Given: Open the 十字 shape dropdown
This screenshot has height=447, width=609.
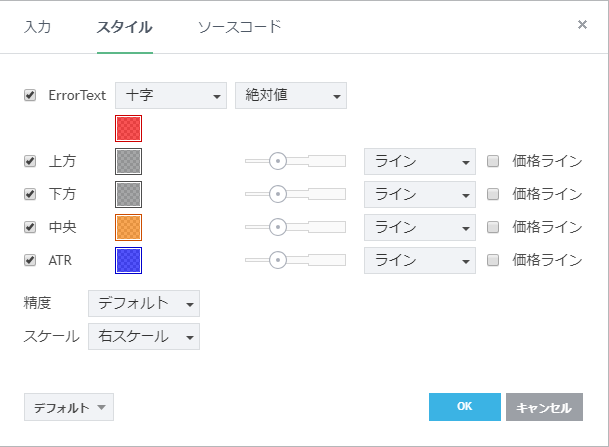Looking at the screenshot, I should coord(171,96).
